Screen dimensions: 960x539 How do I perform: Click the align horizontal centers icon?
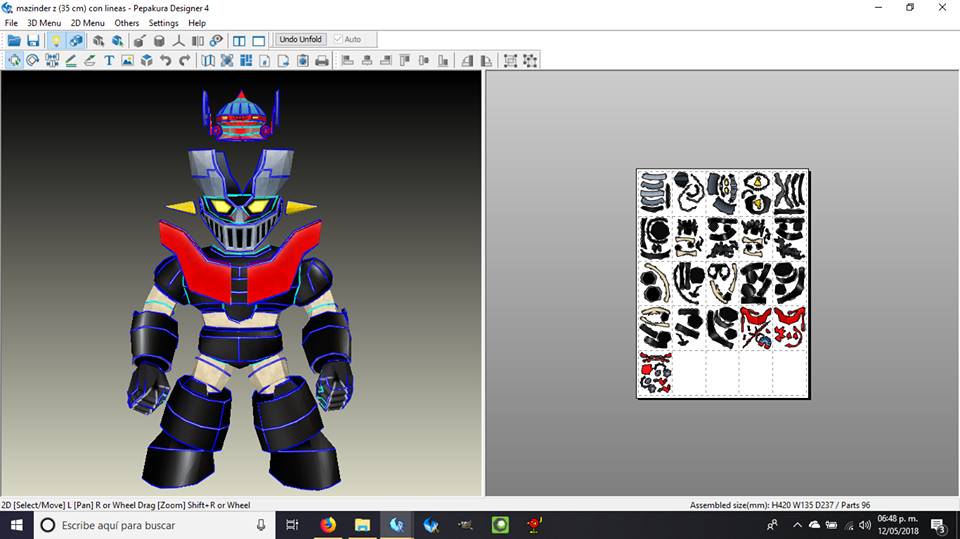pyautogui.click(x=367, y=60)
